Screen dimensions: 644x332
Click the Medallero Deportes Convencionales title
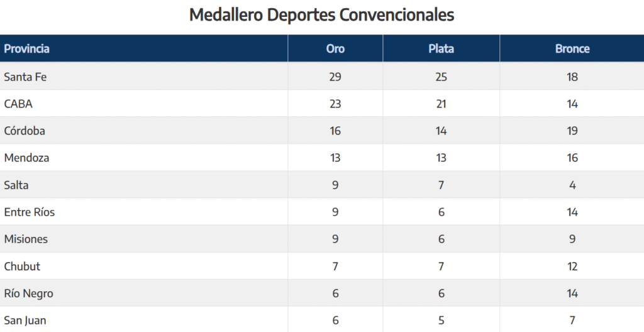pyautogui.click(x=321, y=15)
